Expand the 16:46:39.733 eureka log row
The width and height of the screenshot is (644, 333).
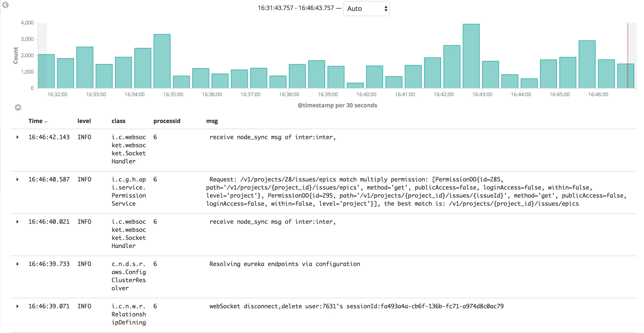(x=17, y=264)
